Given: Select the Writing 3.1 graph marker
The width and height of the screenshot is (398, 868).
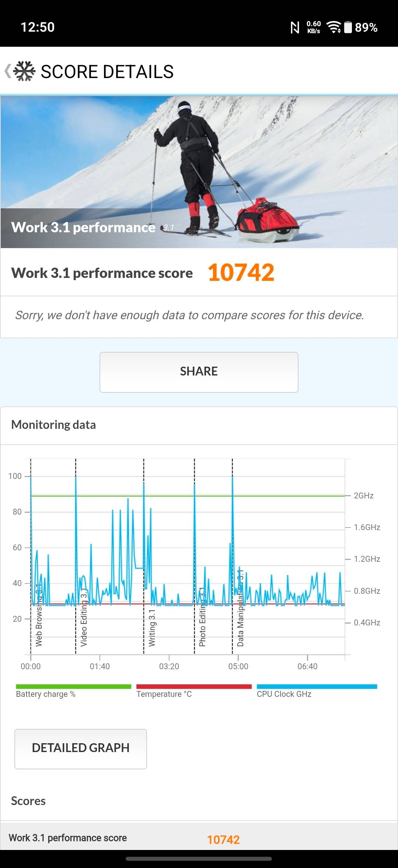Looking at the screenshot, I should coord(152,628).
